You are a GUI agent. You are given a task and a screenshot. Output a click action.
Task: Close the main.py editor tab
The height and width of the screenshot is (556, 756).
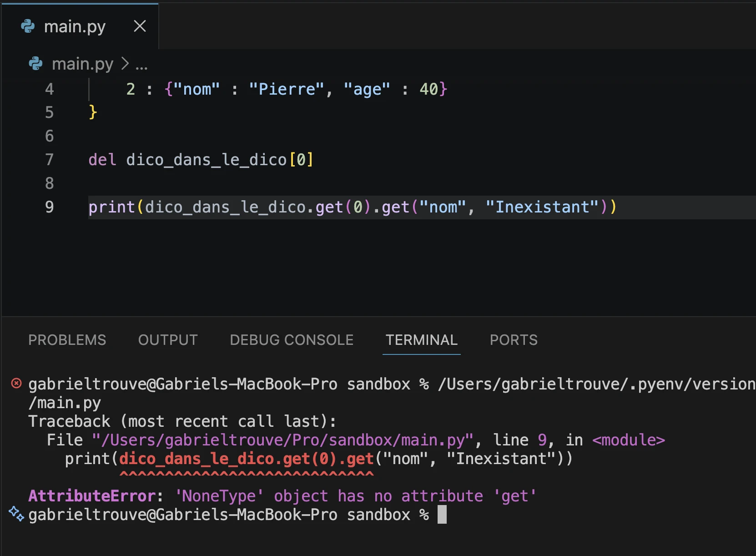[x=140, y=26]
